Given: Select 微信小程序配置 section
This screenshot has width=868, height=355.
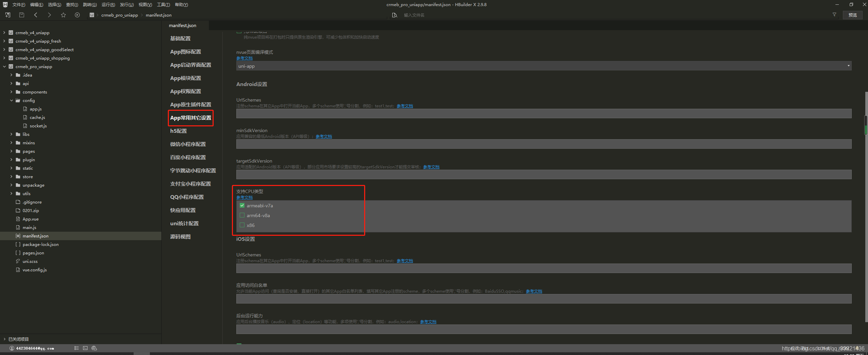Looking at the screenshot, I should (188, 144).
